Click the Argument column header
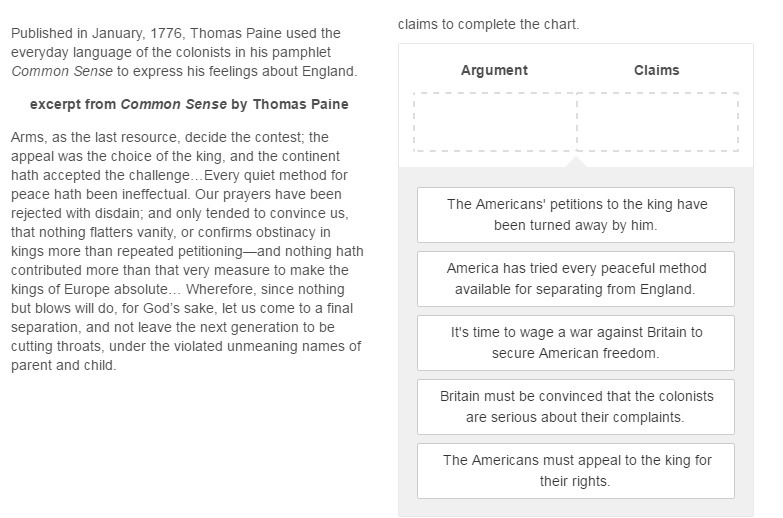This screenshot has width=783, height=518. point(494,70)
